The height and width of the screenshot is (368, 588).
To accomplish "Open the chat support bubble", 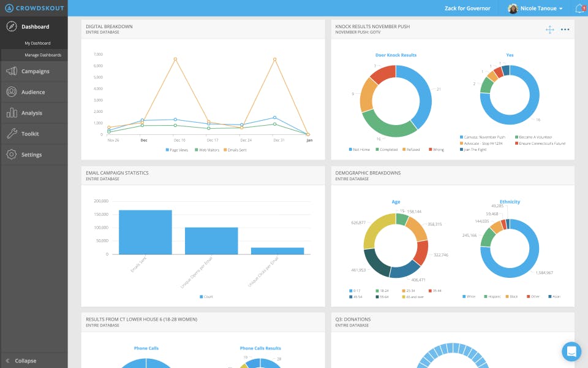I will [x=571, y=351].
